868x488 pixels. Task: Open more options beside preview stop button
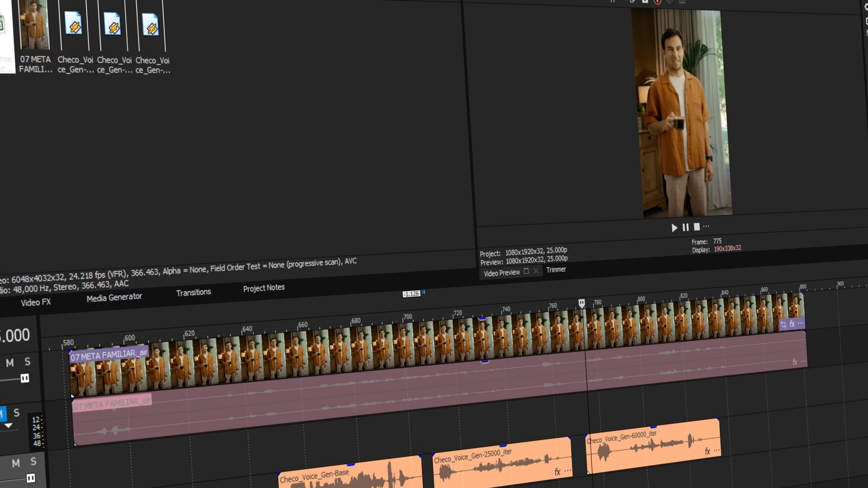pyautogui.click(x=706, y=226)
